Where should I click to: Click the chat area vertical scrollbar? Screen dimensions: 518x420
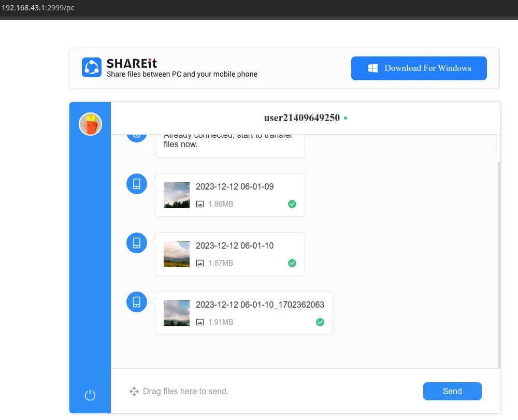tap(499, 264)
